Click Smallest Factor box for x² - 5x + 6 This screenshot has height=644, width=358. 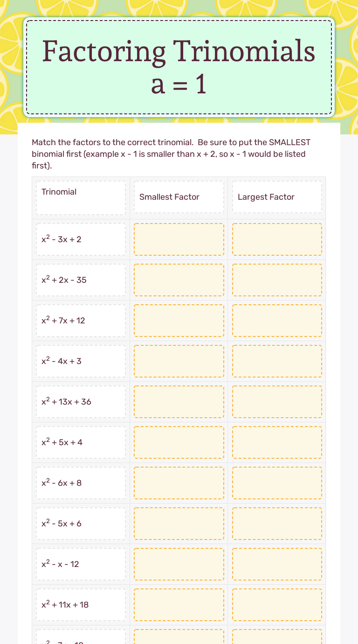coord(179,524)
